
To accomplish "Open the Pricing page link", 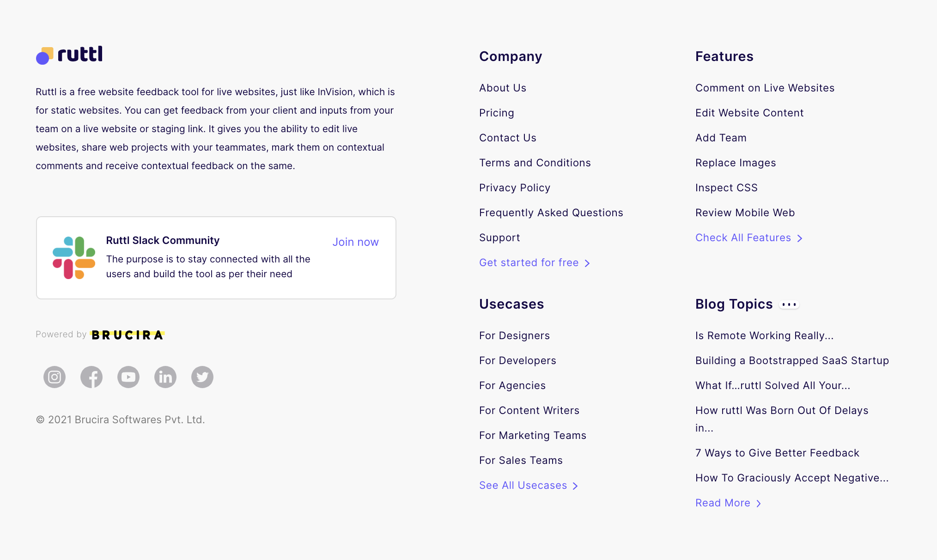I will tap(496, 113).
